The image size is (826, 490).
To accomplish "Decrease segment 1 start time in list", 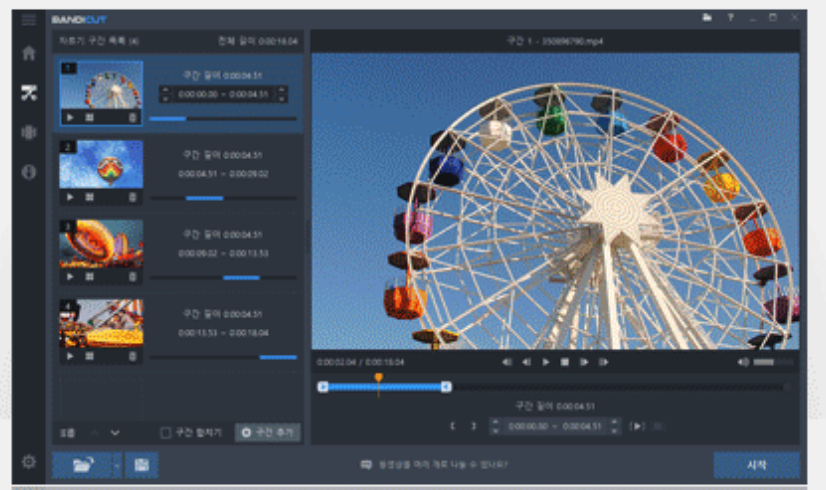I will pyautogui.click(x=165, y=99).
